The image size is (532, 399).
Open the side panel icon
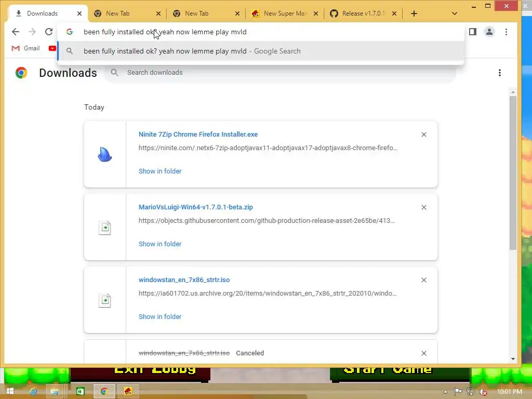[x=473, y=32]
